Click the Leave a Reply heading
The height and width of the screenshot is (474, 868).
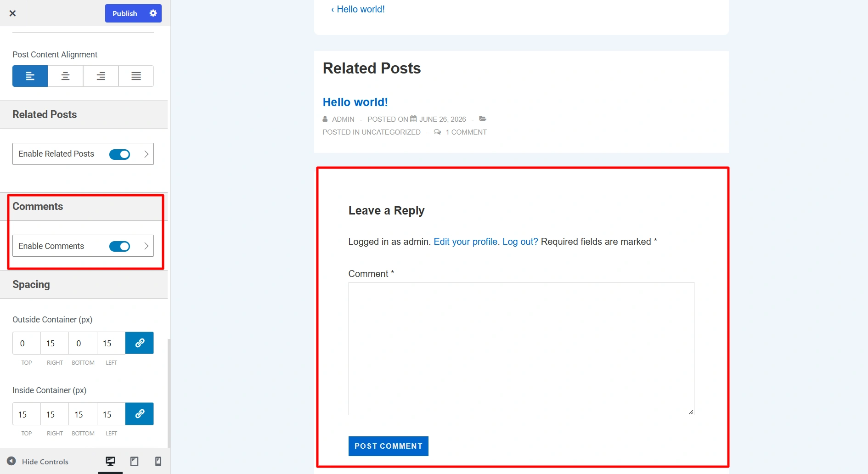click(386, 210)
